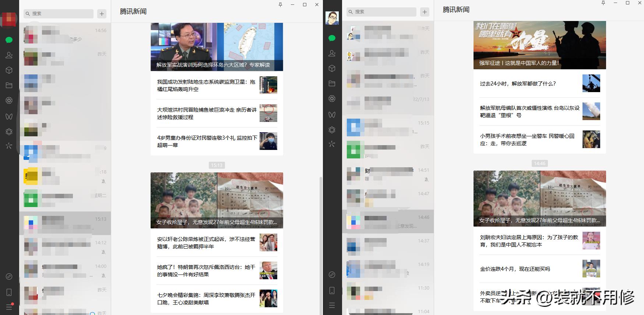644x315 pixels.
Task: Select right muted chat with time 14:51
Action: [388, 174]
